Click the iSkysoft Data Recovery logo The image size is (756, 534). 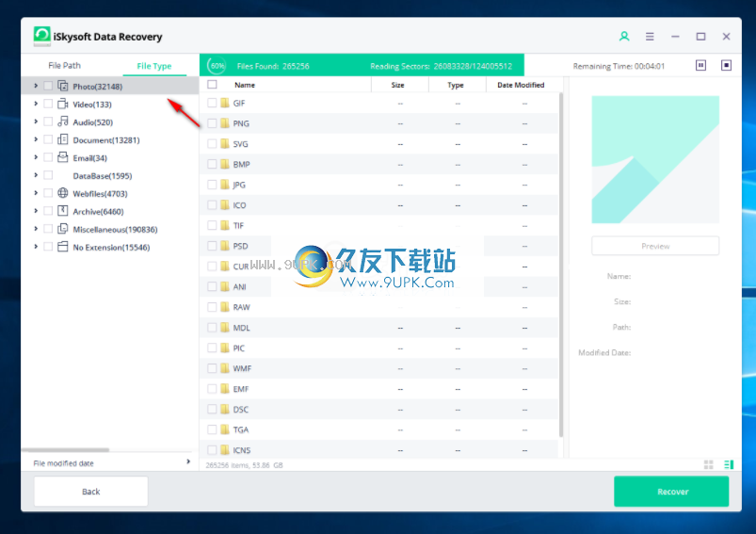coord(42,36)
